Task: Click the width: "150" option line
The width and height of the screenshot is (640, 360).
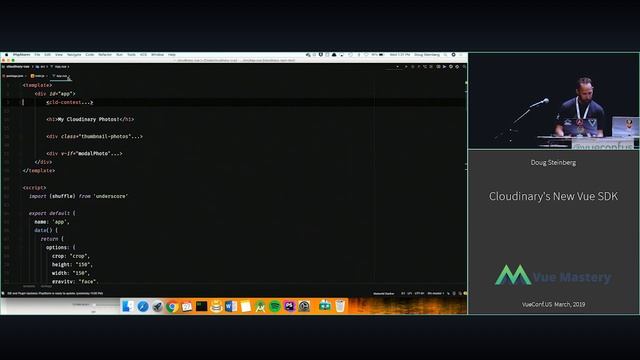Action: (x=71, y=273)
